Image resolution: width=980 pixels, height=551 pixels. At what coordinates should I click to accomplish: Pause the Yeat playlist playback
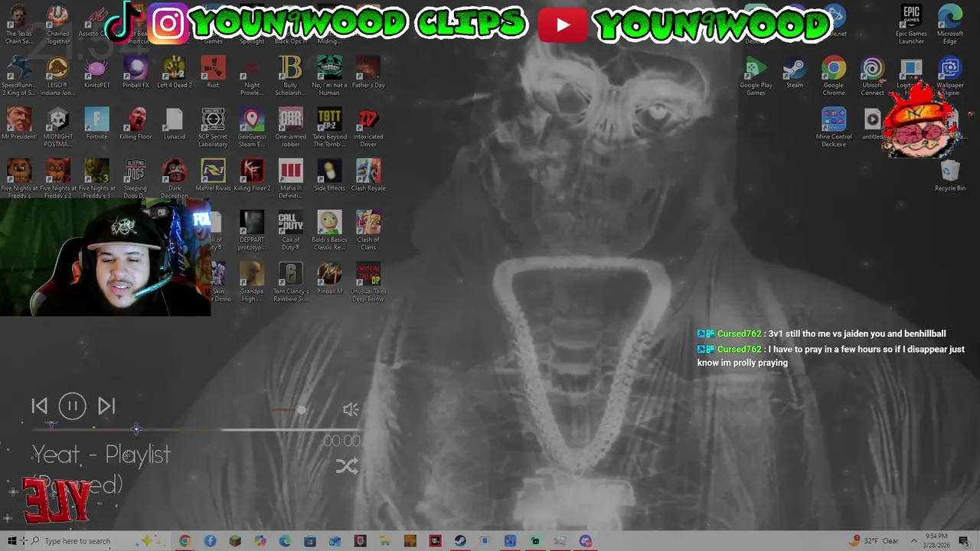[x=73, y=406]
